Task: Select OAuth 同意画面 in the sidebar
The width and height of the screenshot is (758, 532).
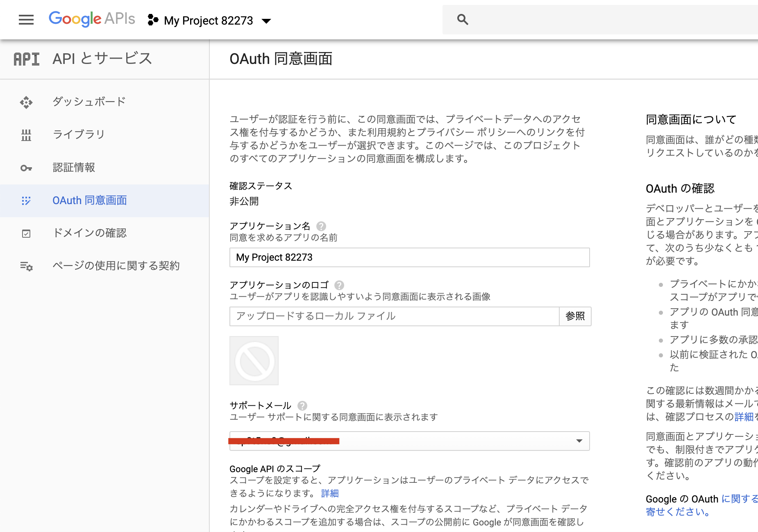Action: (x=89, y=200)
